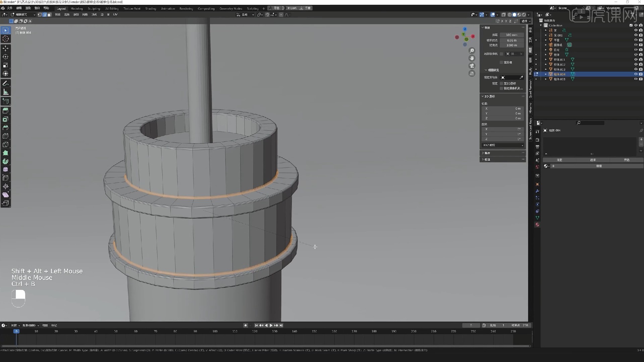Screen dimensions: 644x362
Task: Click the Import button in top bar
Action: point(292,8)
